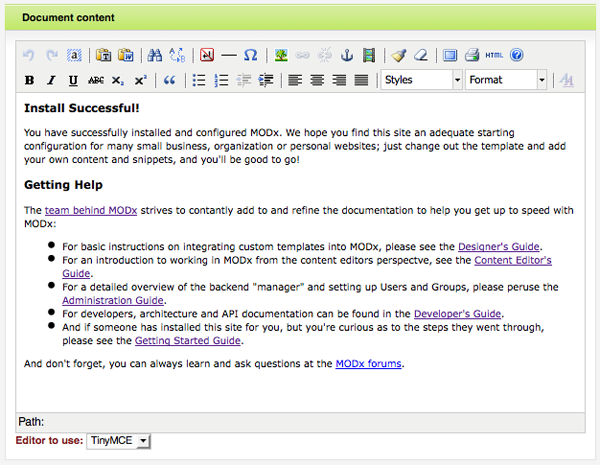
Task: Insert an anchor
Action: tap(347, 55)
